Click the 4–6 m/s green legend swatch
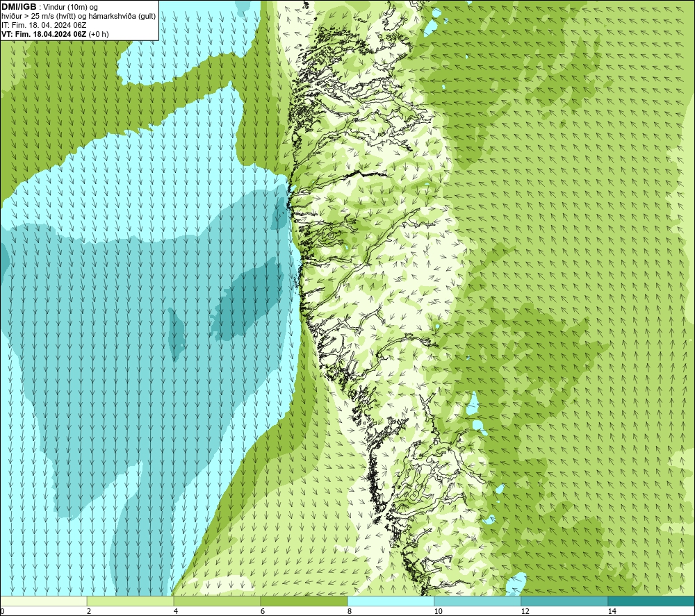The width and height of the screenshot is (695, 616). 217,601
